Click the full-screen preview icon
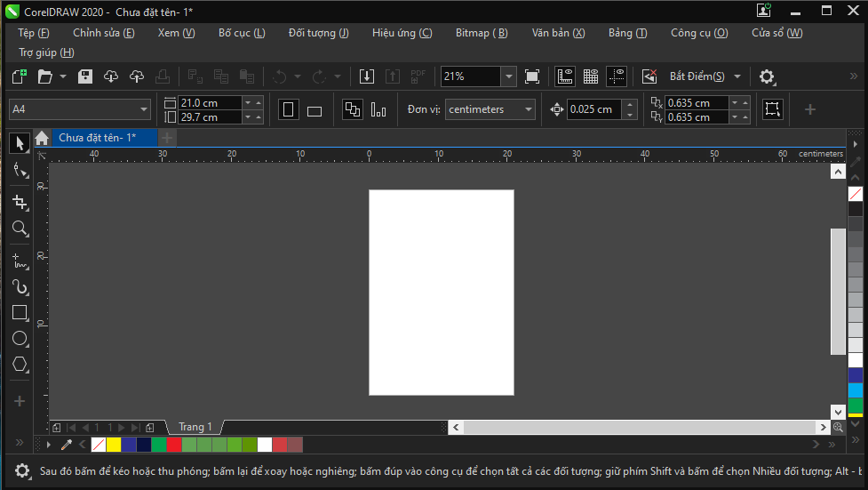Image resolution: width=868 pixels, height=490 pixels. click(x=532, y=76)
